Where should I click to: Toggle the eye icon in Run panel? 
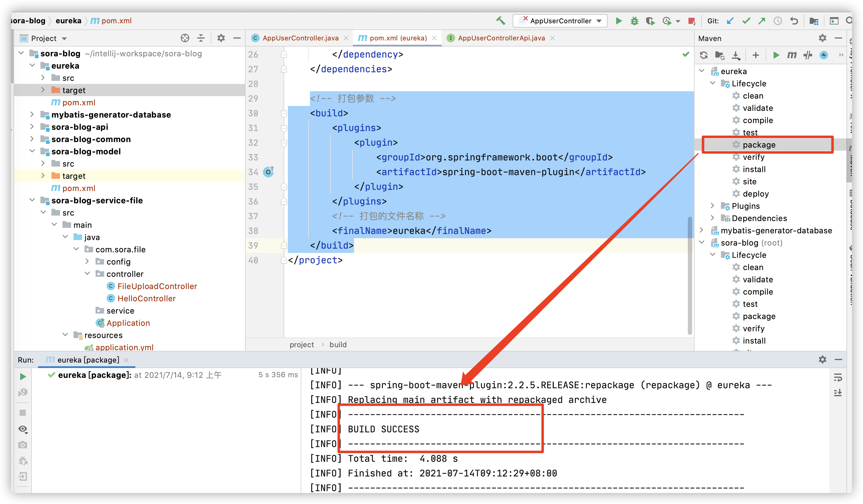(23, 429)
